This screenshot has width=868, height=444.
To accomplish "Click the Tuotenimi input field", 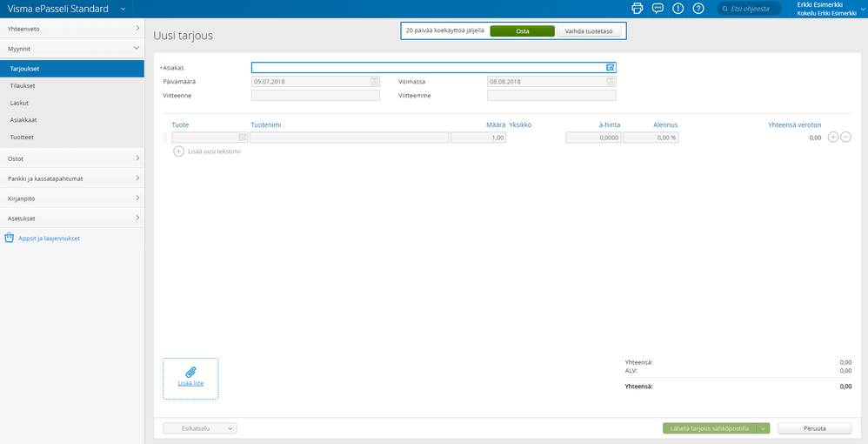I will point(350,138).
